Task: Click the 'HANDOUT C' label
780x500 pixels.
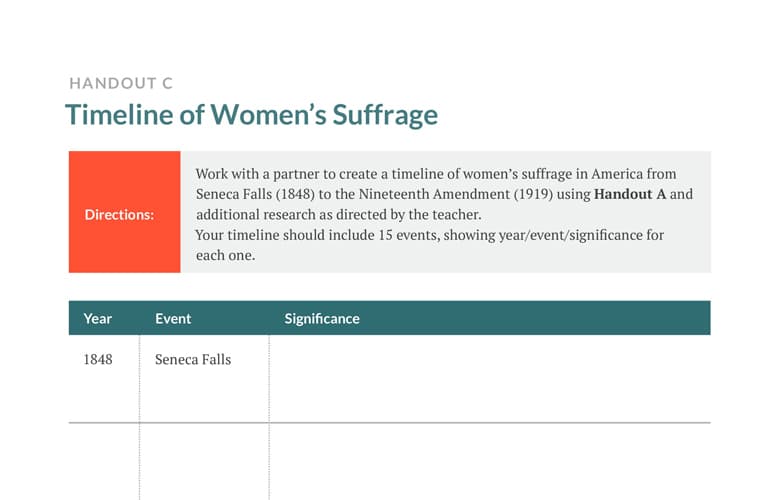Action: [121, 83]
